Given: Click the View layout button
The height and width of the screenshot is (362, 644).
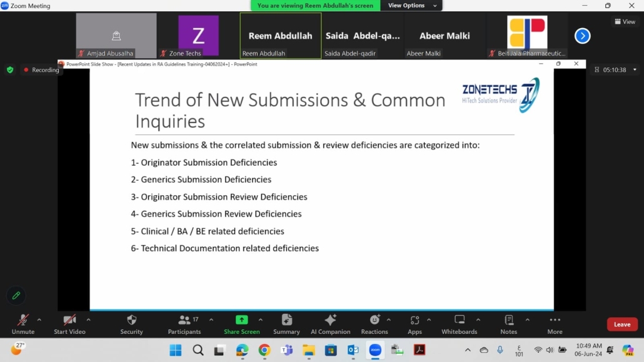Looking at the screenshot, I should point(625,21).
